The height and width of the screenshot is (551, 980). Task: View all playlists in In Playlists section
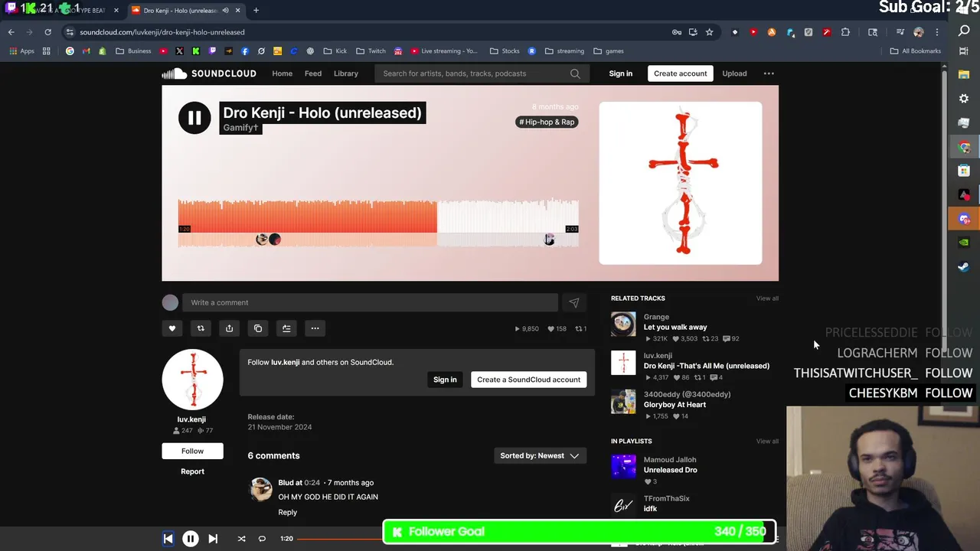(x=767, y=442)
